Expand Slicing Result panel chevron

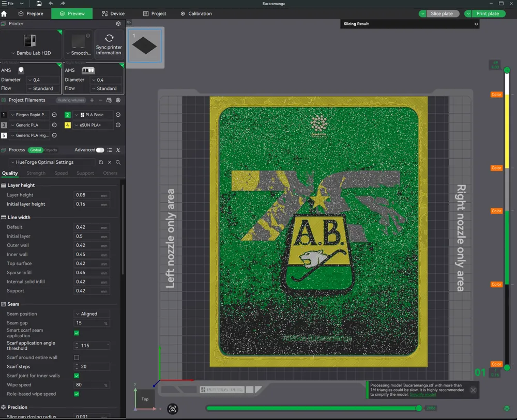(x=476, y=24)
